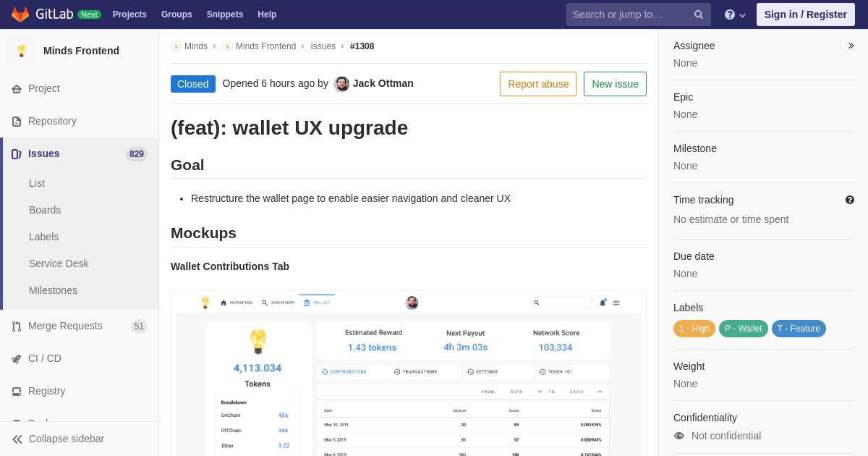
Task: Click the Sign in / Register button
Action: pyautogui.click(x=806, y=14)
